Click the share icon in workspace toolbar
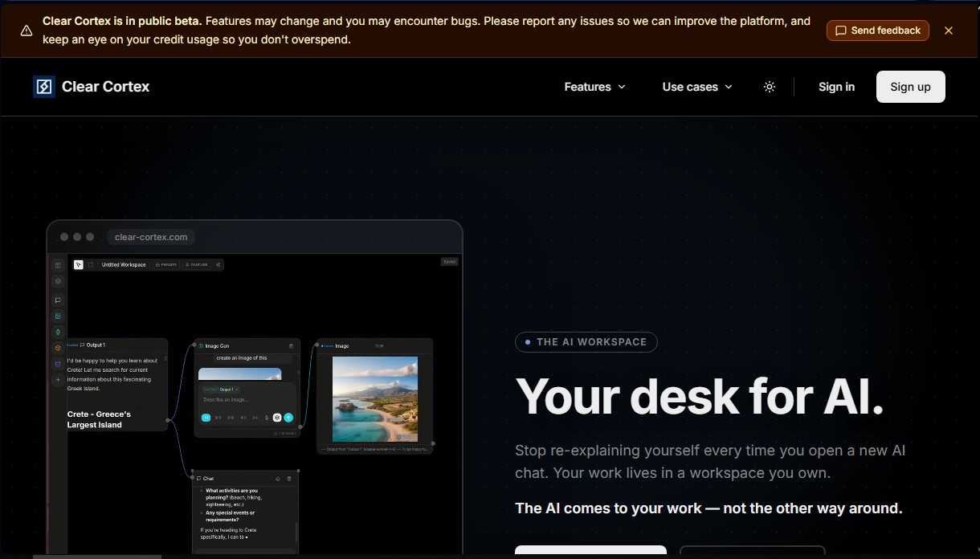This screenshot has width=980, height=559. pos(218,265)
